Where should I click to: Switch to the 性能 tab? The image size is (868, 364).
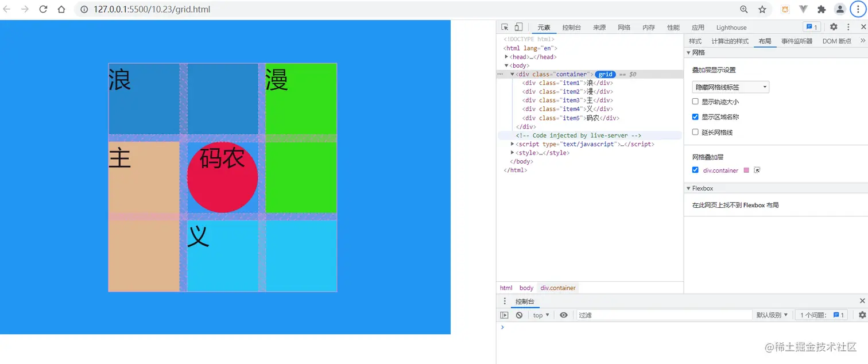click(x=673, y=28)
